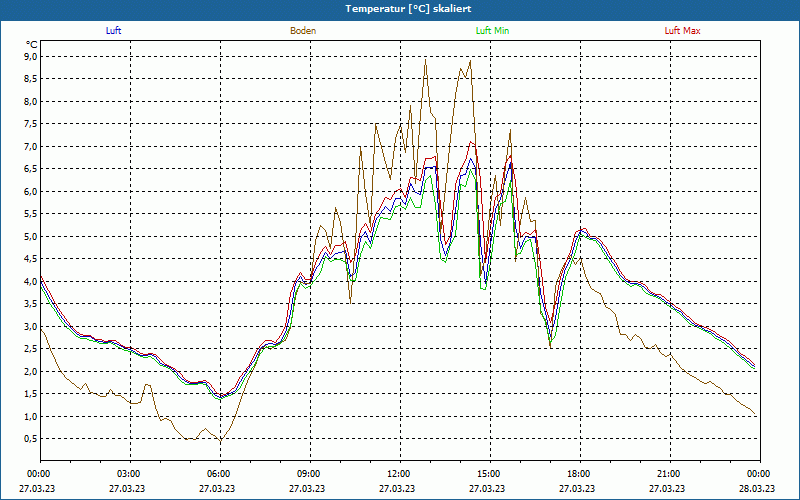Screen dimensions: 800x500
Task: Click the '9,0' y-axis value
Action: pos(31,56)
